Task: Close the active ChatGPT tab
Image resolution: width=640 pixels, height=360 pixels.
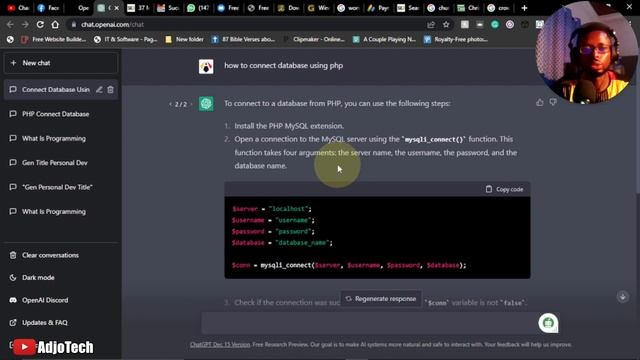Action: (116, 8)
